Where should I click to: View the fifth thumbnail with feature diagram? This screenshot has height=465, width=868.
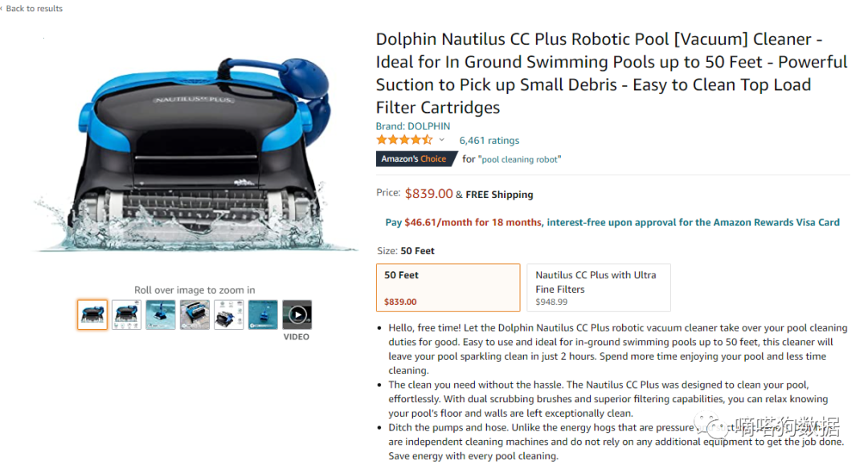coord(228,315)
